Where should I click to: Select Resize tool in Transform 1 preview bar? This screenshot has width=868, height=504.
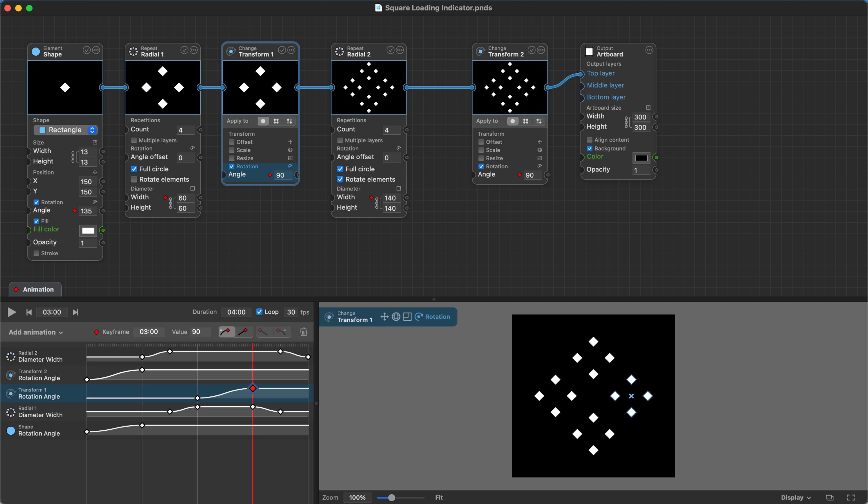tap(408, 316)
